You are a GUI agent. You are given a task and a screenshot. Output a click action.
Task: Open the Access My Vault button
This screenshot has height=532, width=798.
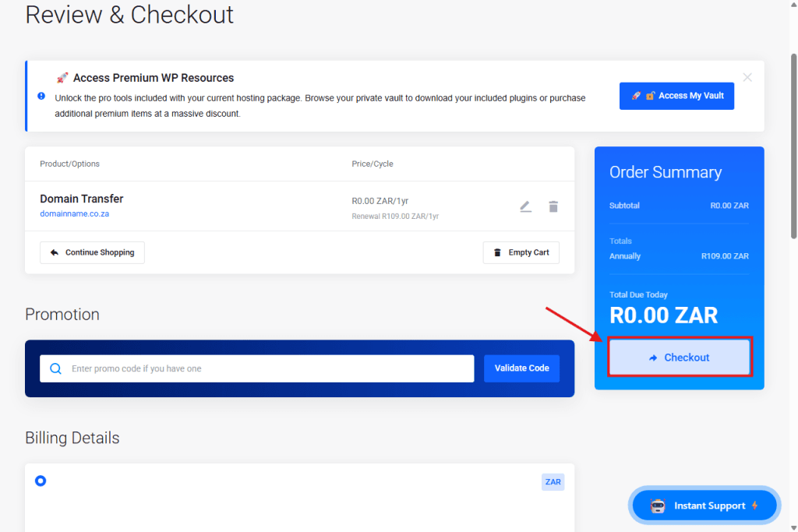point(676,96)
